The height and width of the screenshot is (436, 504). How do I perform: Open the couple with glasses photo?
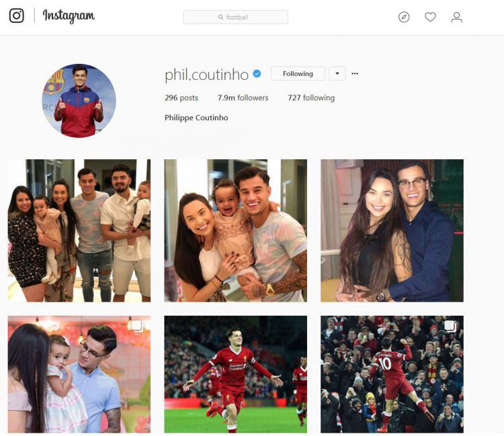click(x=392, y=230)
